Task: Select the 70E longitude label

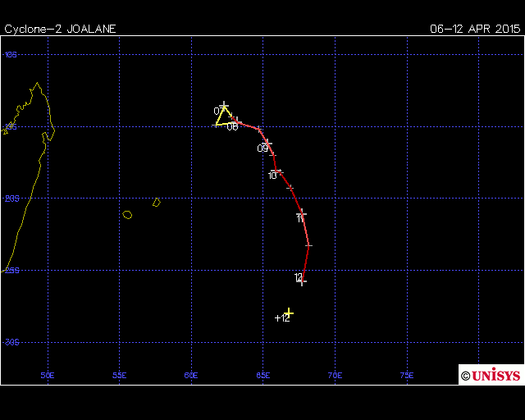Action: (x=335, y=375)
